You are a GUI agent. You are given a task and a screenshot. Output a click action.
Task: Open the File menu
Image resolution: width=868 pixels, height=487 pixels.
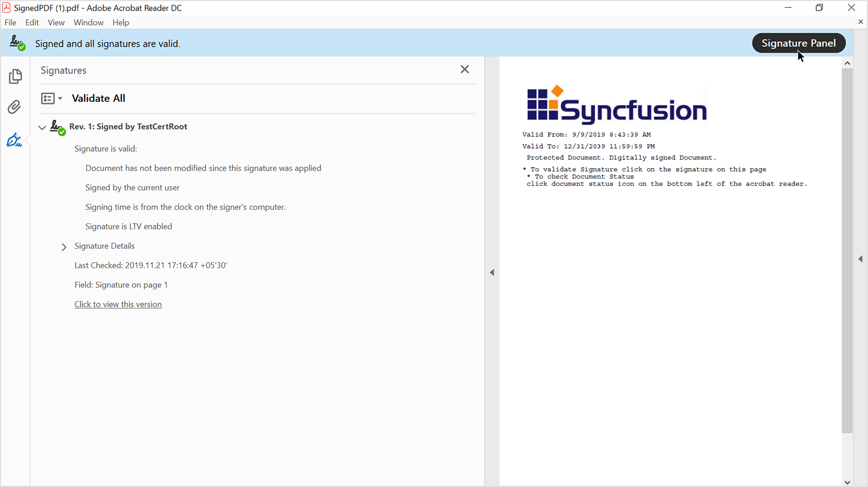pos(11,23)
